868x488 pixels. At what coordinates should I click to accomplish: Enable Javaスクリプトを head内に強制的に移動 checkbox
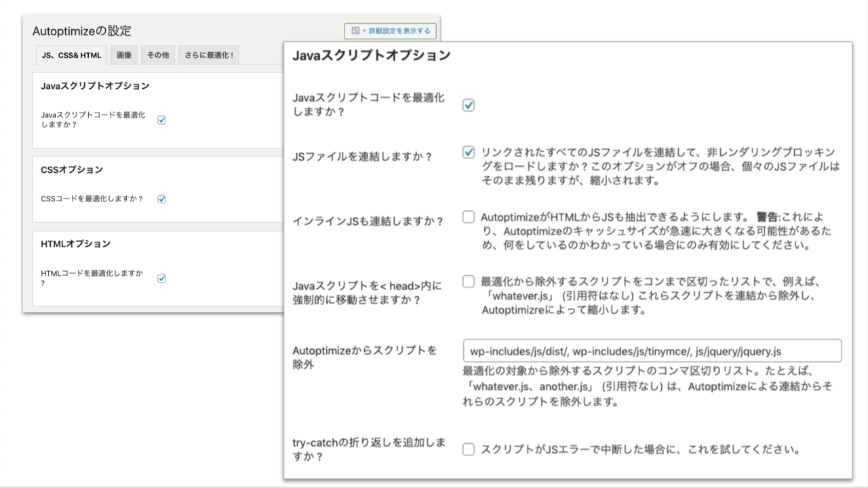[x=469, y=281]
